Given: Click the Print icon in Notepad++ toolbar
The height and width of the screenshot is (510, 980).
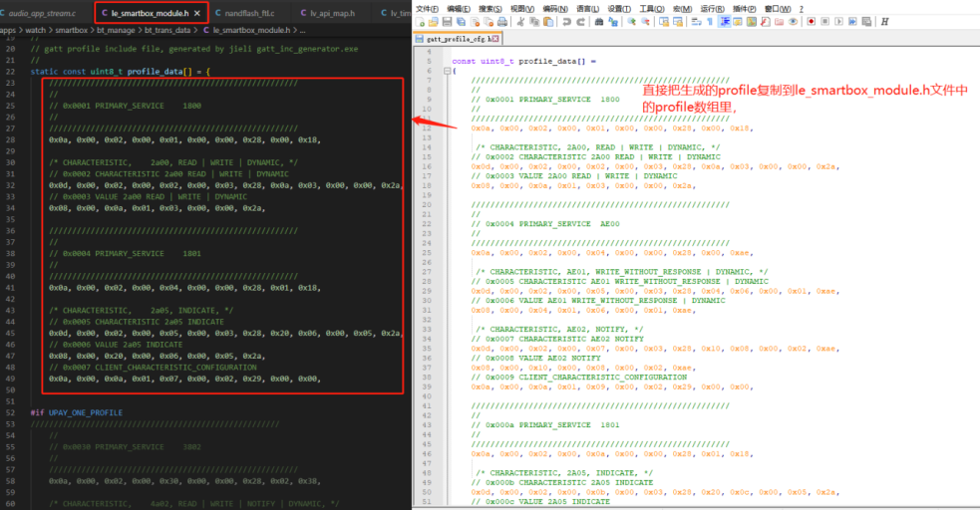Looking at the screenshot, I should [502, 22].
